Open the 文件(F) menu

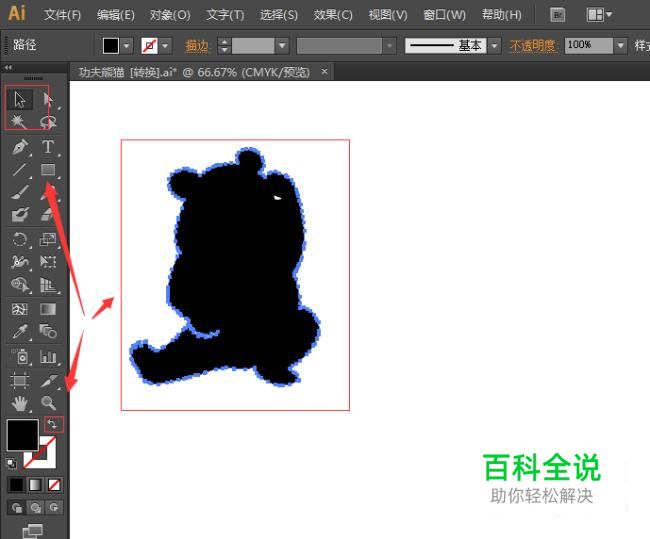click(62, 15)
